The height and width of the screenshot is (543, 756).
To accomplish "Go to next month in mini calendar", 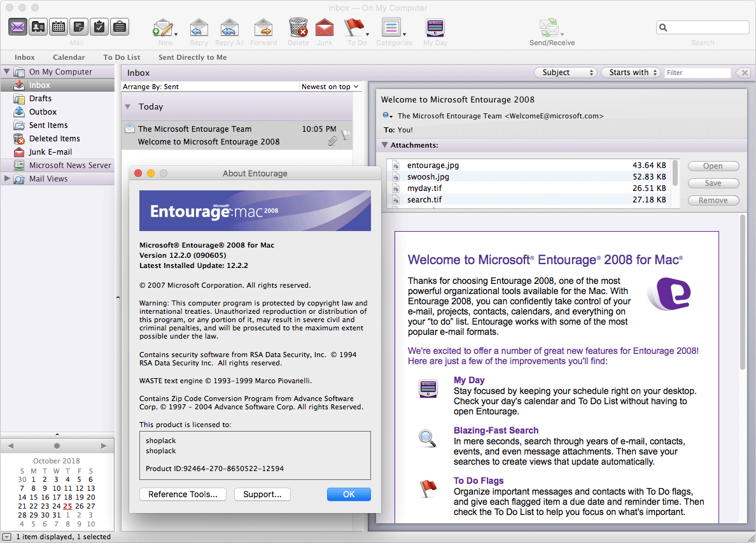I will click(104, 446).
